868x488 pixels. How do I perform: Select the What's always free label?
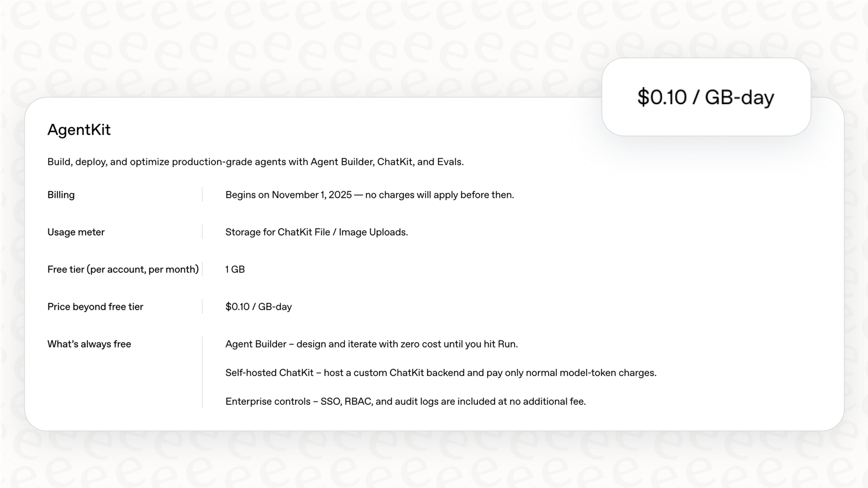(x=89, y=344)
